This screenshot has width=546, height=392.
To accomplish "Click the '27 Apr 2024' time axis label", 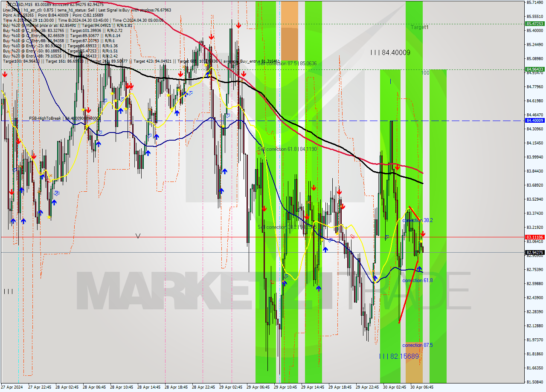I will (12, 387).
